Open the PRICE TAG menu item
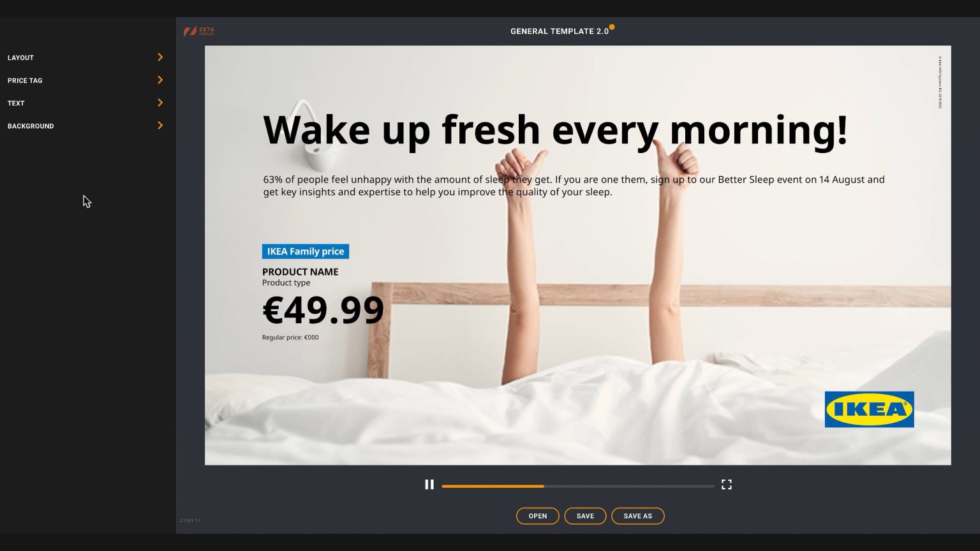Screen dimensions: 980x551 pyautogui.click(x=25, y=81)
